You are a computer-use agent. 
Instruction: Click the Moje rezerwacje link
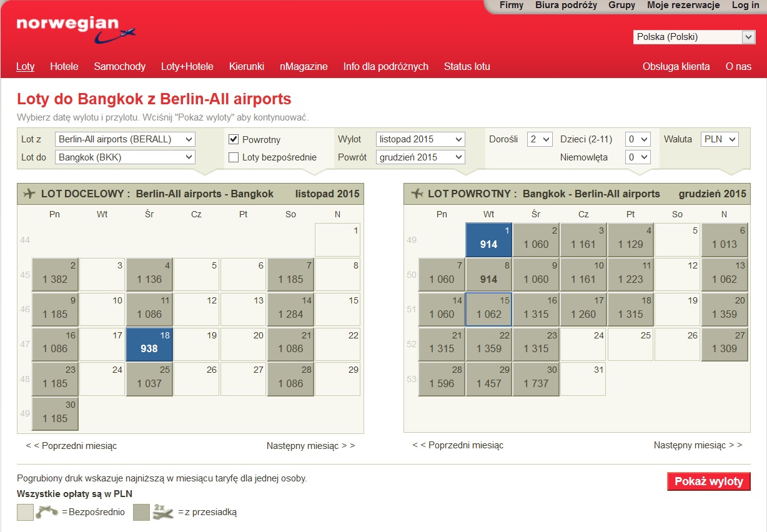pyautogui.click(x=683, y=5)
